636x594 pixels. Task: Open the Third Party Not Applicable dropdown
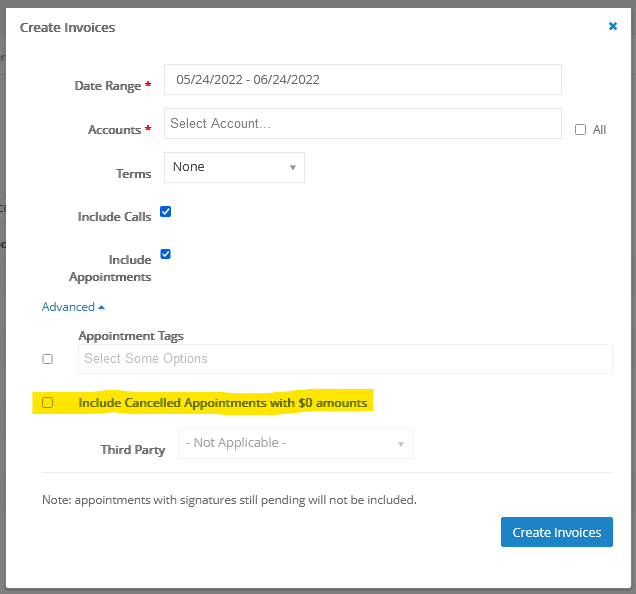click(295, 443)
